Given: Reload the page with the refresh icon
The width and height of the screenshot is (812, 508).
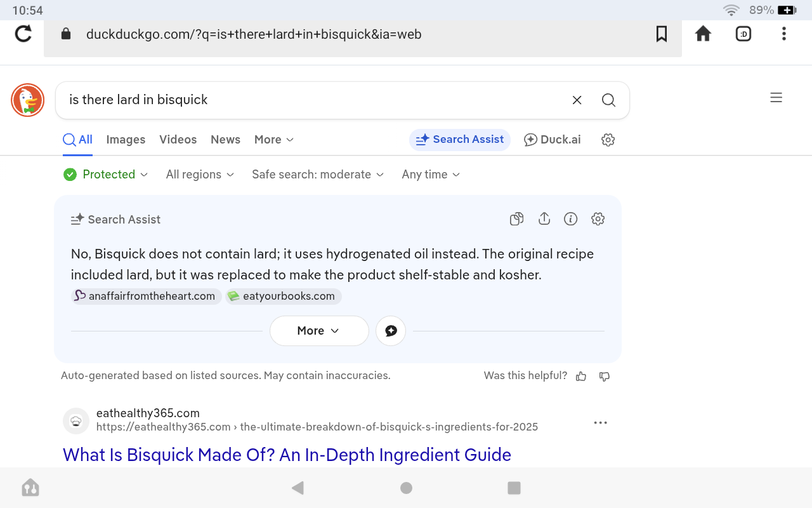Looking at the screenshot, I should 23,34.
